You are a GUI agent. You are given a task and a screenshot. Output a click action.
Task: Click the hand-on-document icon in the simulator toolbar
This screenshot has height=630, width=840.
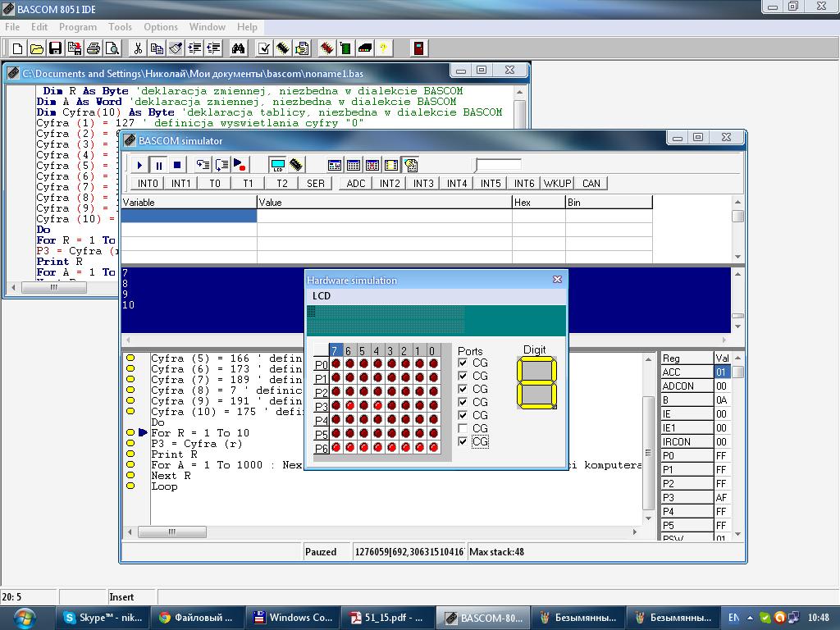pos(410,165)
